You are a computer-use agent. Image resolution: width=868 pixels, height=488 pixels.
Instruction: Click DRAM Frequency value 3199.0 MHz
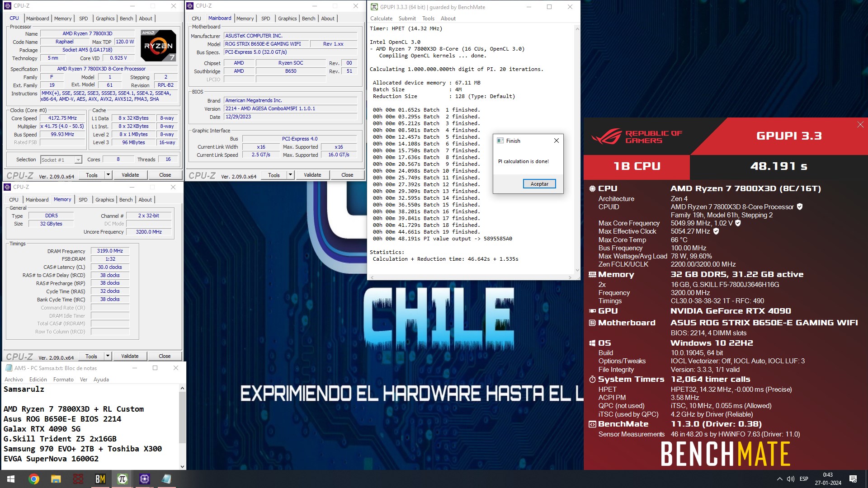pos(110,251)
